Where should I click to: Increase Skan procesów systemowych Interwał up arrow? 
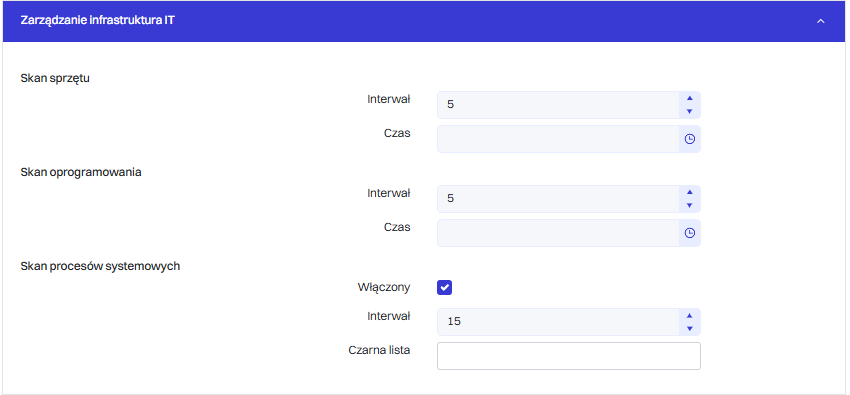click(690, 316)
